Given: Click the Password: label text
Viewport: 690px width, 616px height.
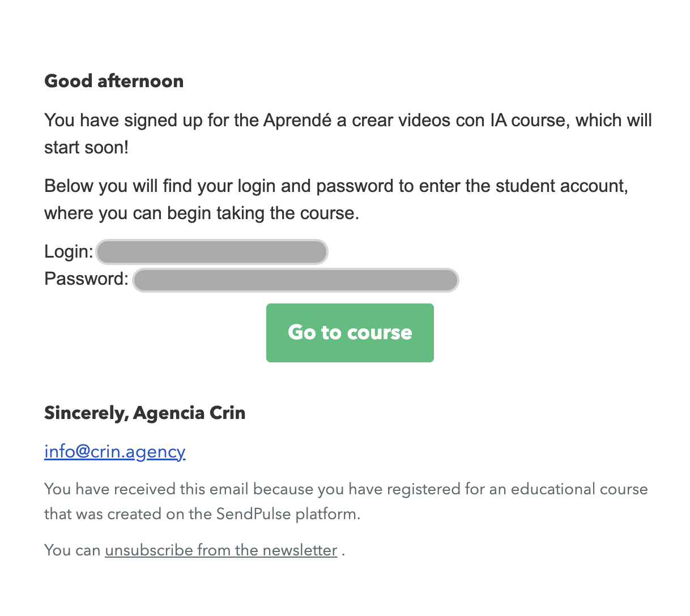Looking at the screenshot, I should 87,279.
